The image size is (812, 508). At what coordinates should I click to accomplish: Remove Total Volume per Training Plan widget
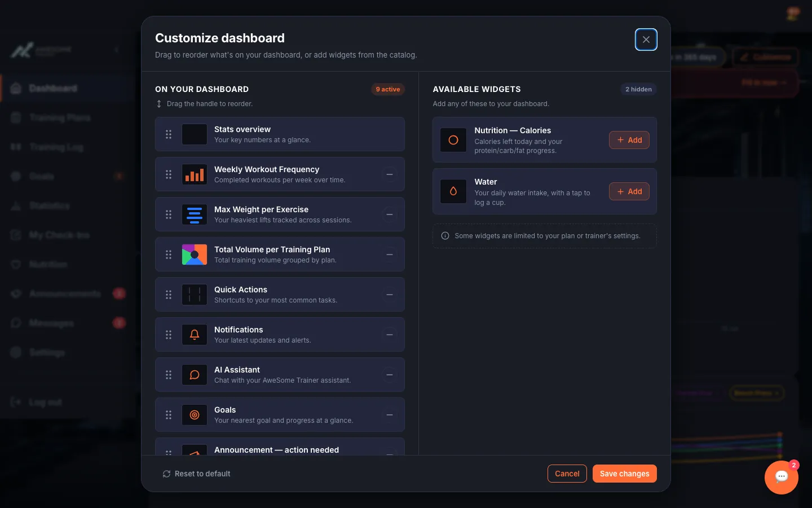point(389,255)
